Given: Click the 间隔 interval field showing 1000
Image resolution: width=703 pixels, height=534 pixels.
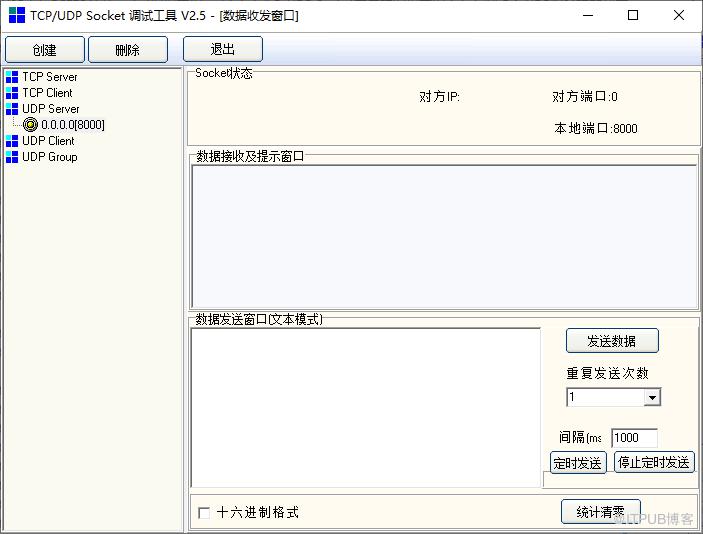Looking at the screenshot, I should 634,438.
